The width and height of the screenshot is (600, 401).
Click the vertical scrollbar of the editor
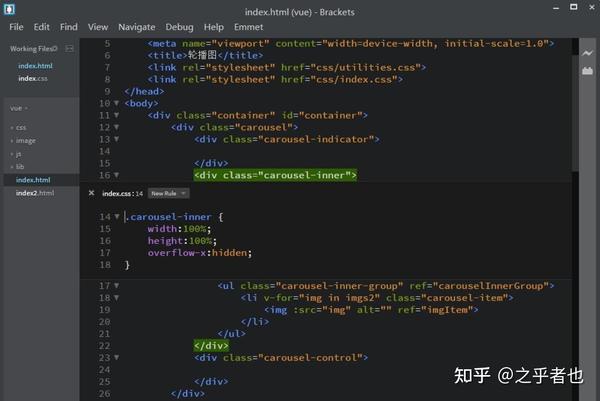click(x=575, y=113)
